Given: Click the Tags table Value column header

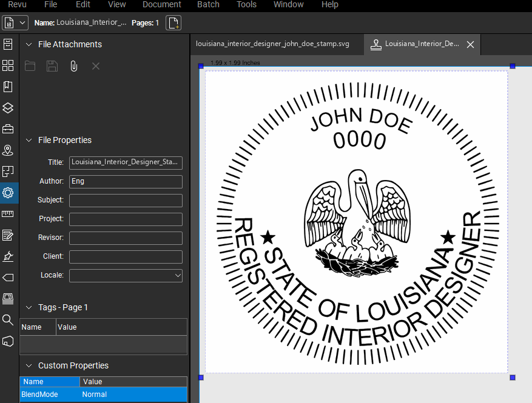Looking at the screenshot, I should pos(121,327).
